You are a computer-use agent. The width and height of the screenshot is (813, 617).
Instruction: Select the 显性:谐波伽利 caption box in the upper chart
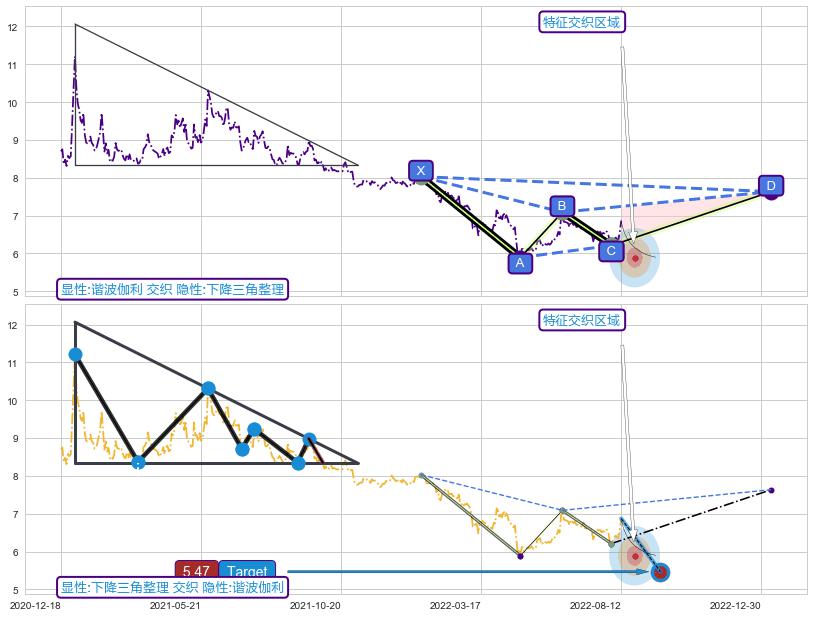pos(172,290)
